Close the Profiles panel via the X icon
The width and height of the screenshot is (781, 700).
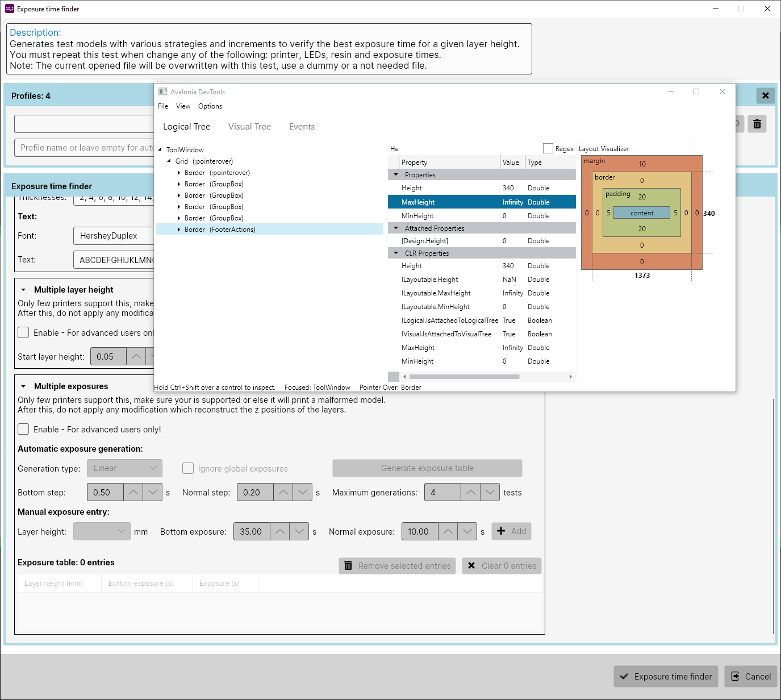pyautogui.click(x=765, y=95)
